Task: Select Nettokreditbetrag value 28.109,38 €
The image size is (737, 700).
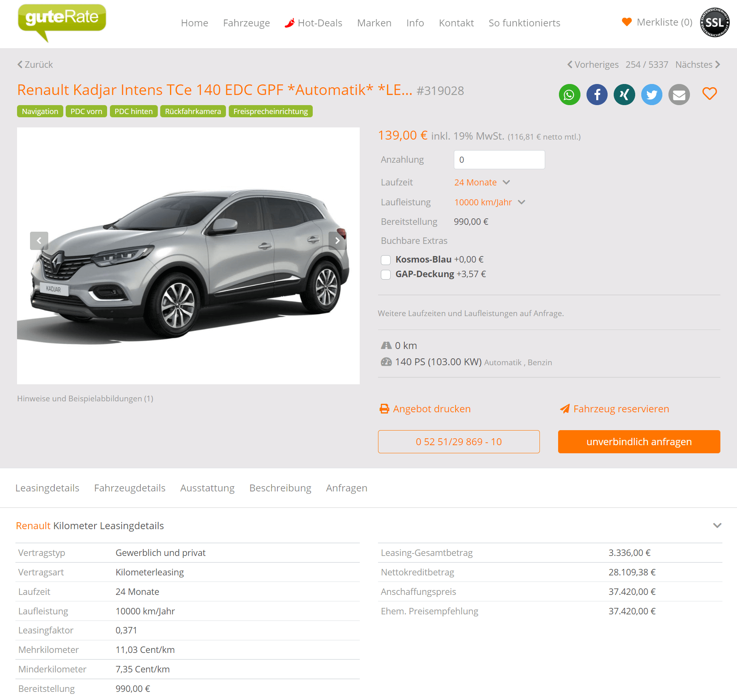Action: pos(632,572)
